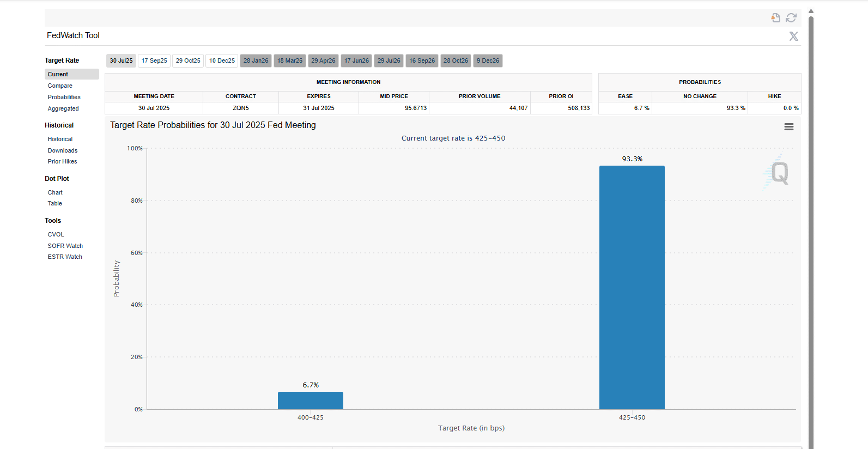Open Aggregated in the sidebar
The width and height of the screenshot is (868, 449).
point(63,108)
